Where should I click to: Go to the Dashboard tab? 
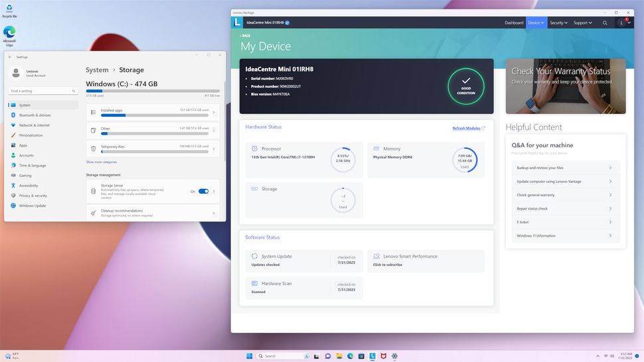pyautogui.click(x=514, y=23)
